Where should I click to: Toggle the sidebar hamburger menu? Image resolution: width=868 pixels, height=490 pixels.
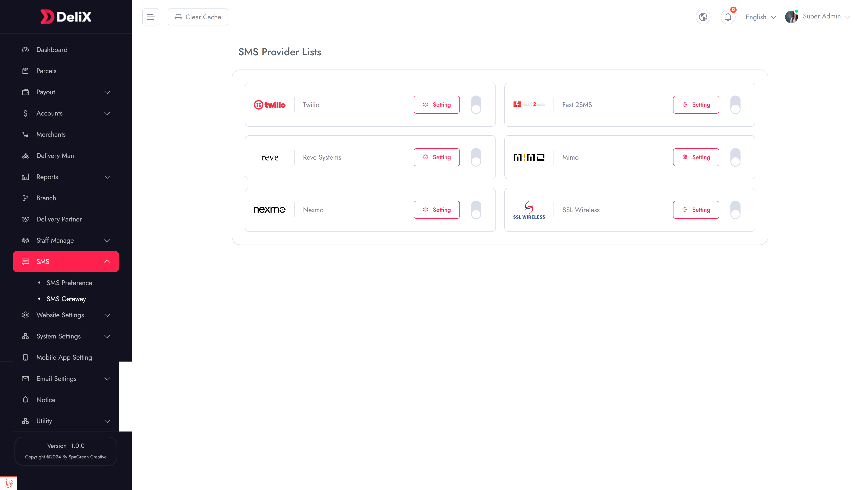[151, 17]
